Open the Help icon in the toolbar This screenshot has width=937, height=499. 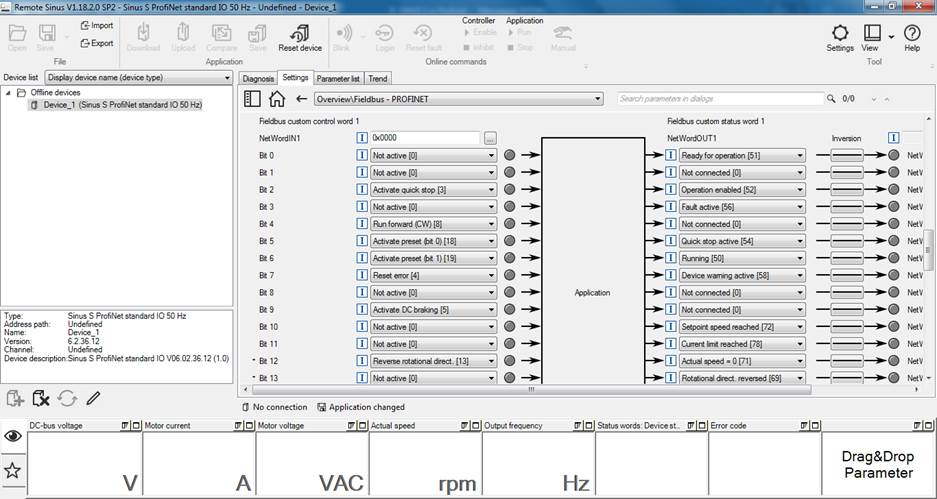tap(911, 33)
